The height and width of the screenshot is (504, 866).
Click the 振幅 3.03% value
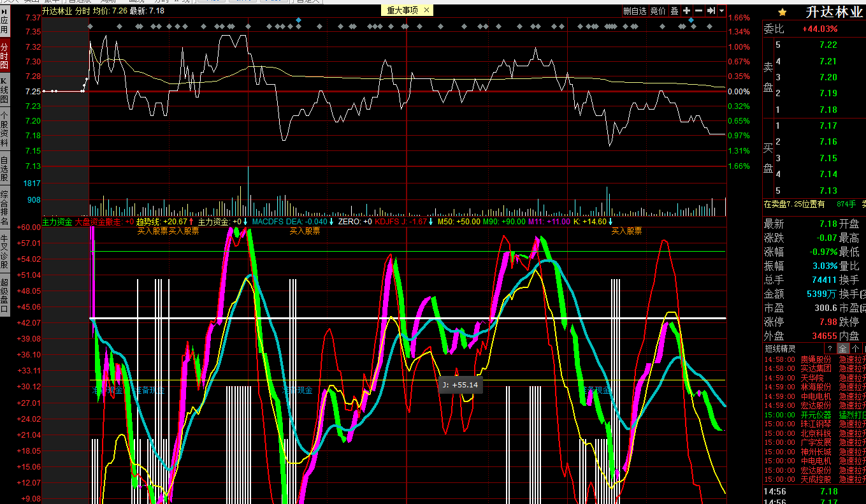(825, 266)
